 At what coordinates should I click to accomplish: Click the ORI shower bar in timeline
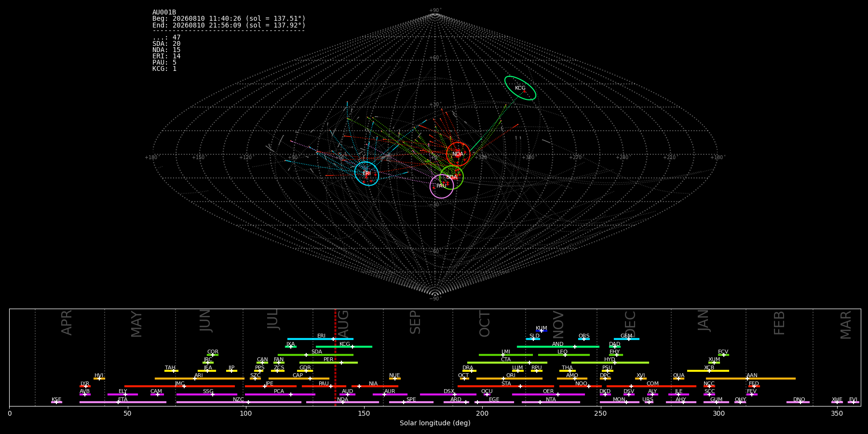[x=509, y=379]
